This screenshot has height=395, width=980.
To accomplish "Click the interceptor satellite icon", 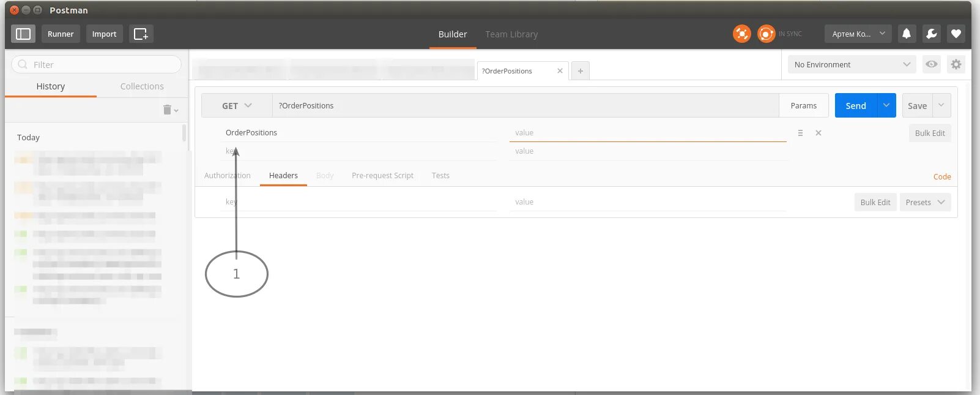I will 741,34.
